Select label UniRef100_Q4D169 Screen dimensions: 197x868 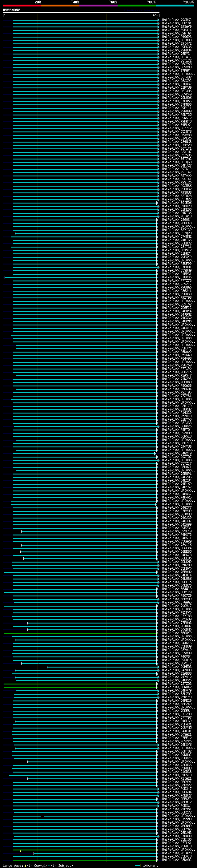pos(177,484)
